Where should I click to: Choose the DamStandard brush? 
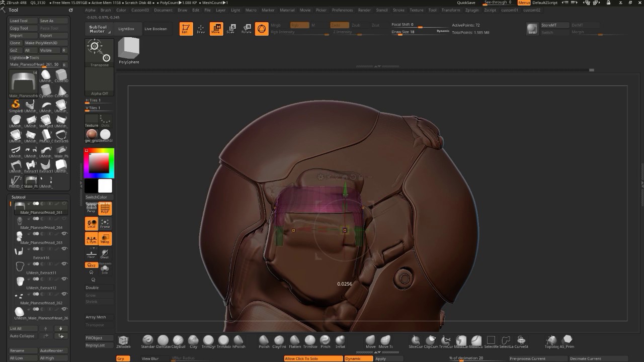[163, 341]
